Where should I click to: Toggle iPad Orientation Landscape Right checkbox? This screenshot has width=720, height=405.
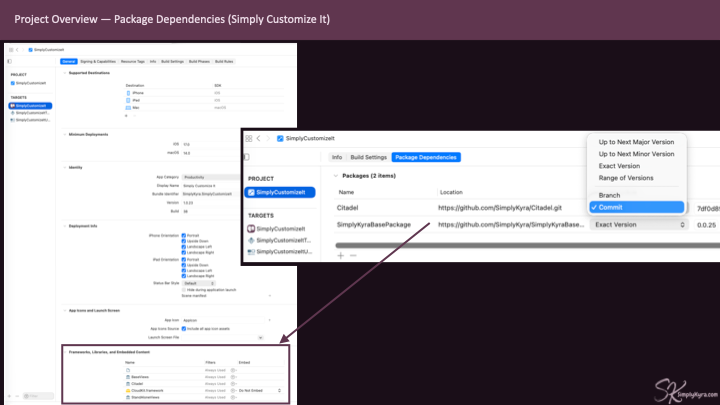coord(184,276)
